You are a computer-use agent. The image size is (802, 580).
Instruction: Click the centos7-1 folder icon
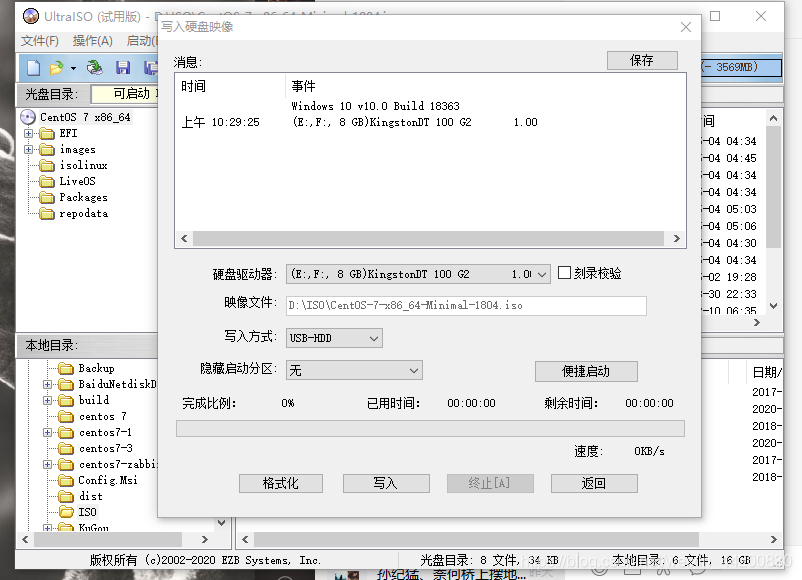pos(66,432)
